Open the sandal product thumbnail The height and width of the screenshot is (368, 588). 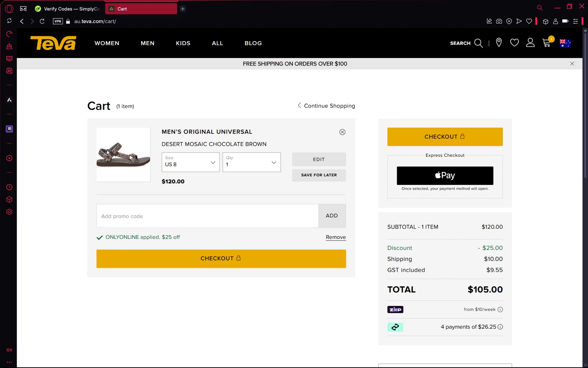[x=123, y=155]
